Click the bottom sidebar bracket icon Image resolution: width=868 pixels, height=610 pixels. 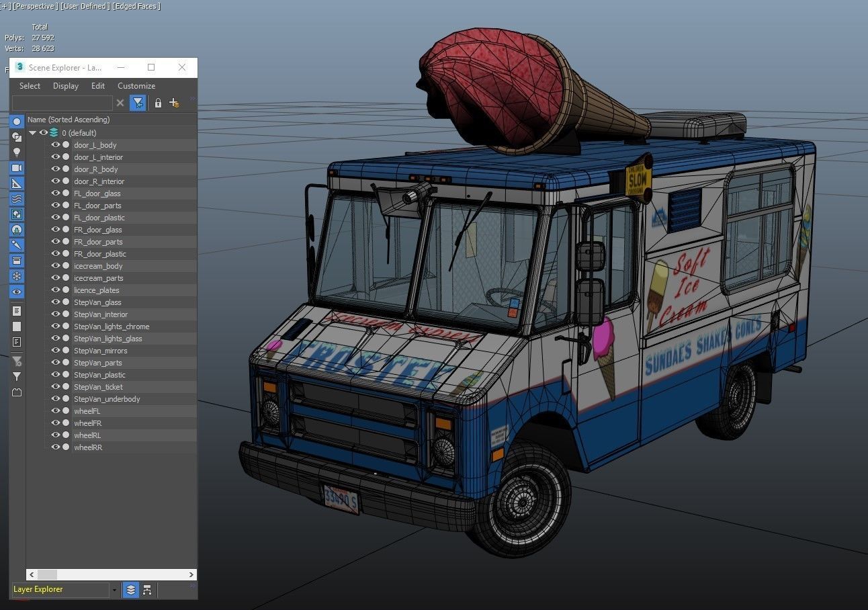(17, 392)
